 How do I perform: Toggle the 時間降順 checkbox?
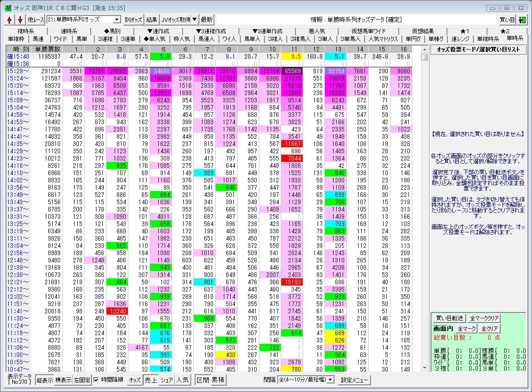click(x=96, y=380)
